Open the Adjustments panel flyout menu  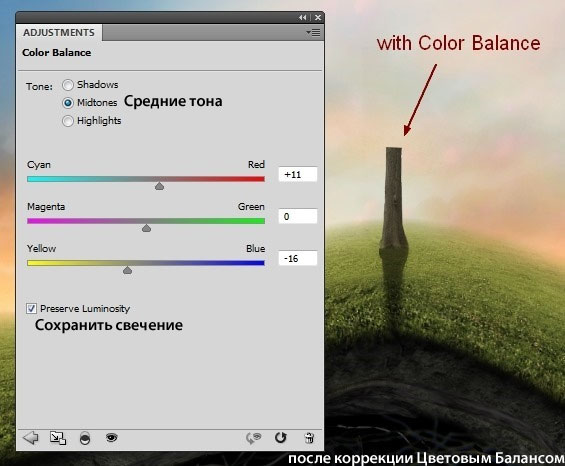point(313,33)
